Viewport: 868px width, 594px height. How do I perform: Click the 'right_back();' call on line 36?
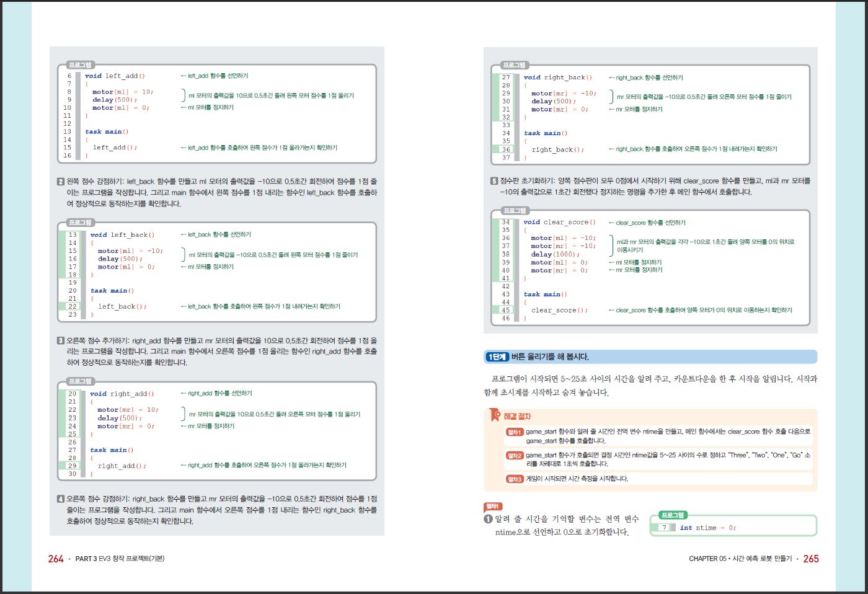(x=557, y=149)
